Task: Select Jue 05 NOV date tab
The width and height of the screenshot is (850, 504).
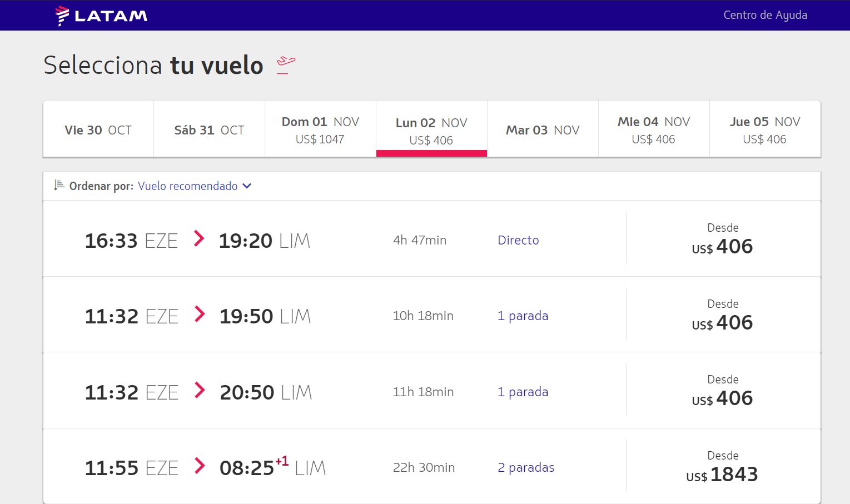Action: [x=765, y=129]
